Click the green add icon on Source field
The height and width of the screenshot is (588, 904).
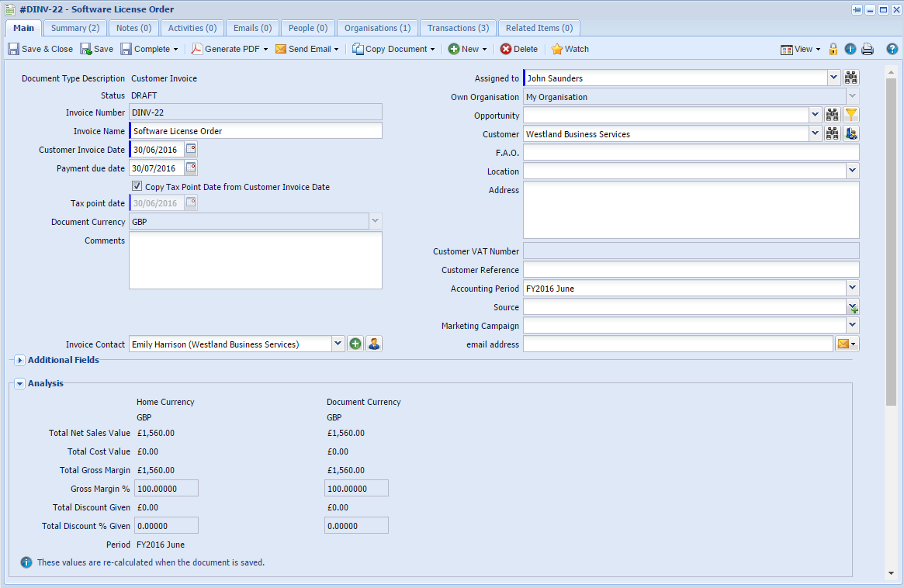tap(854, 310)
